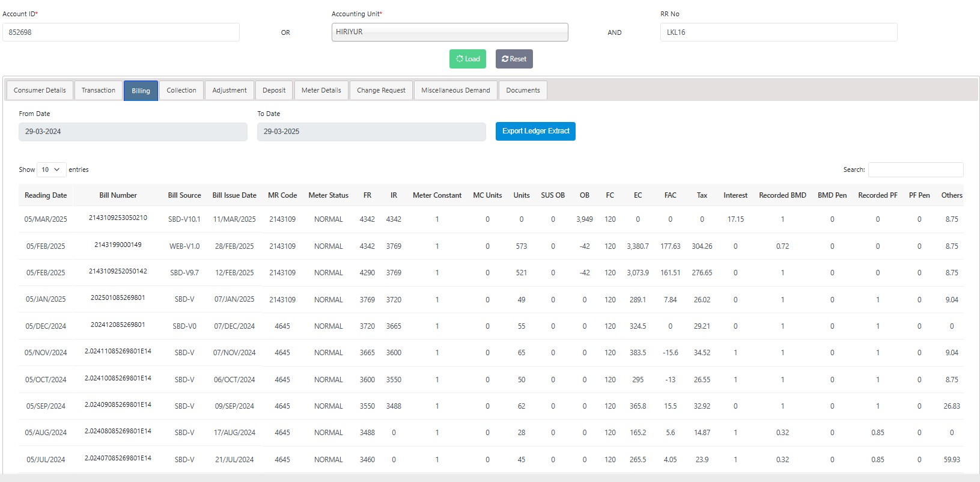Open the Collection tab
Screen dimensions: 980x482
181,90
